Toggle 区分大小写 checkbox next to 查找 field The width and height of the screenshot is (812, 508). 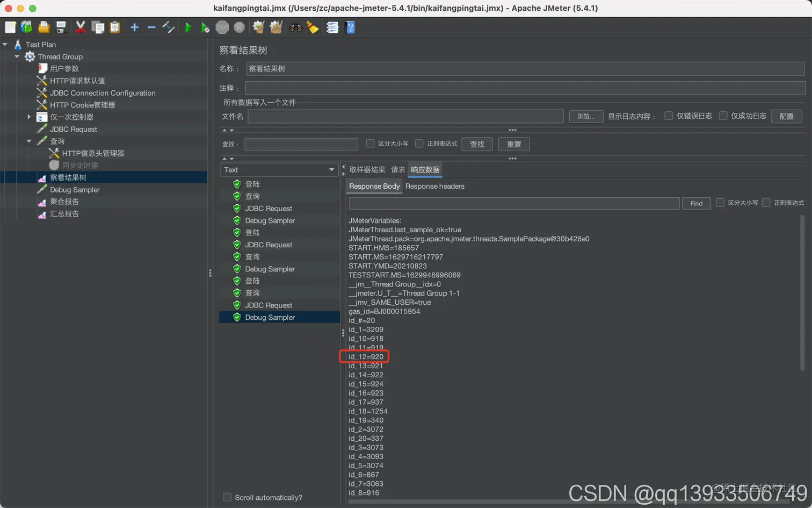370,144
